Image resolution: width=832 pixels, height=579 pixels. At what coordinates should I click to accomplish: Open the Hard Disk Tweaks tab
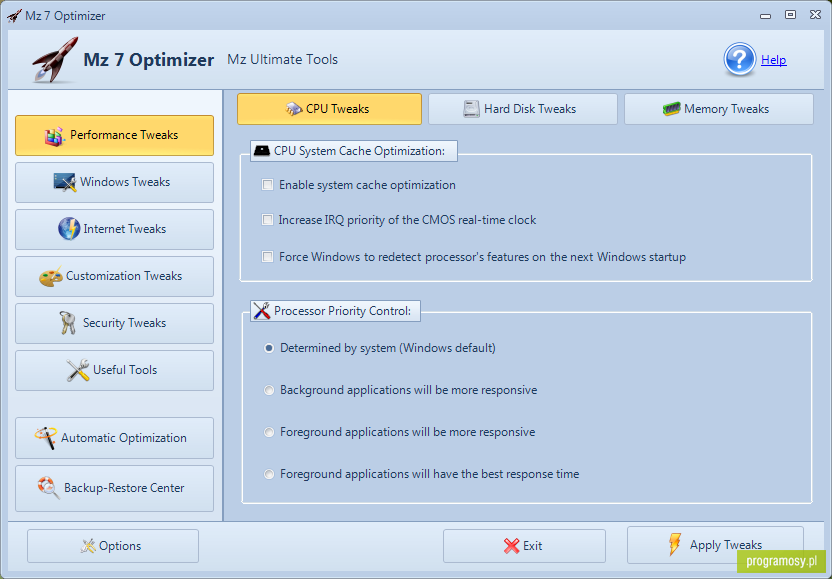coord(523,109)
